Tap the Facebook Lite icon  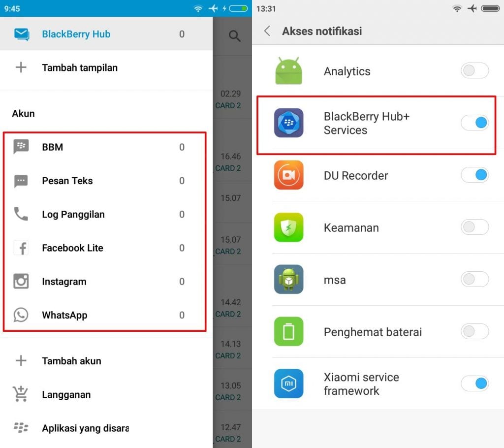pos(22,248)
